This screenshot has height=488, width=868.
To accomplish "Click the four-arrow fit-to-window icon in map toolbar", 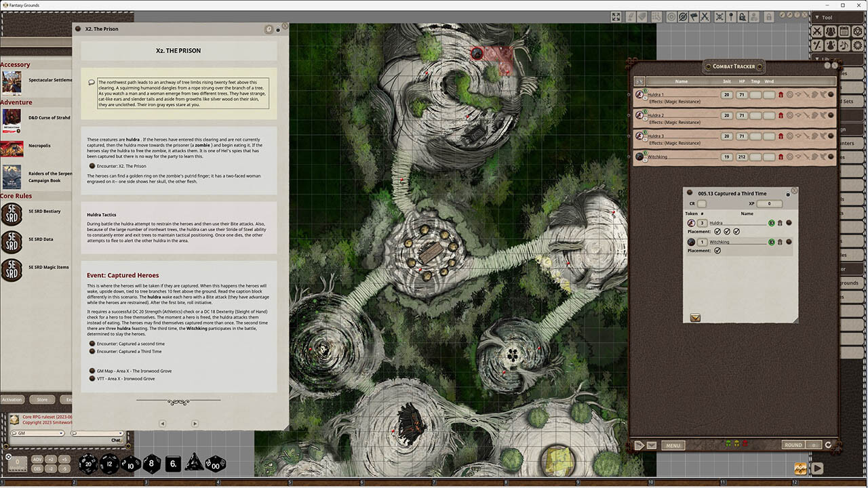I will [616, 16].
